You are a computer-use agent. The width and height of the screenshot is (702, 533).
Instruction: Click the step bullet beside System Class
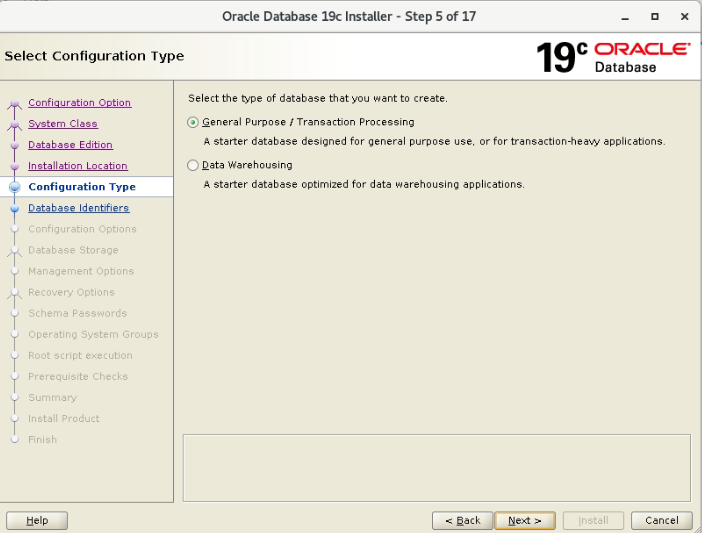click(14, 124)
